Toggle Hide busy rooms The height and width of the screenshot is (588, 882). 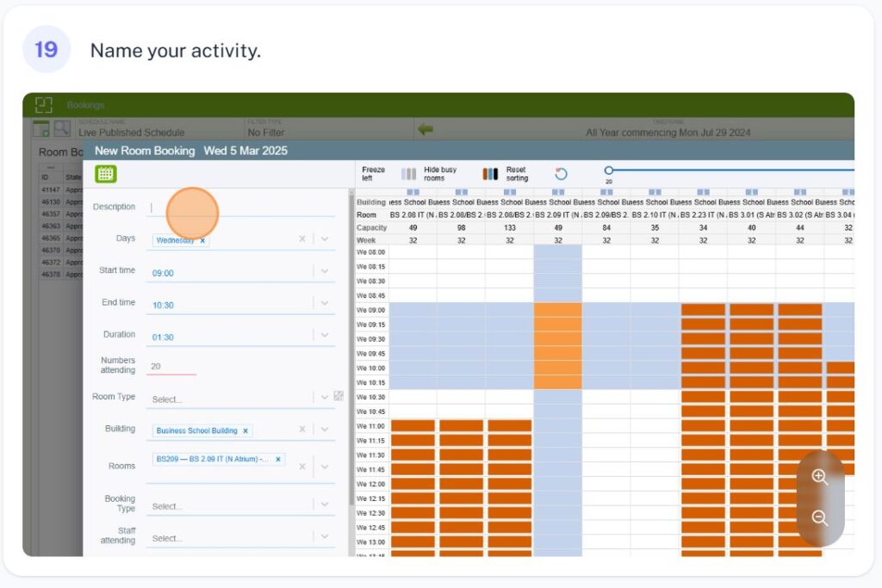[x=409, y=174]
